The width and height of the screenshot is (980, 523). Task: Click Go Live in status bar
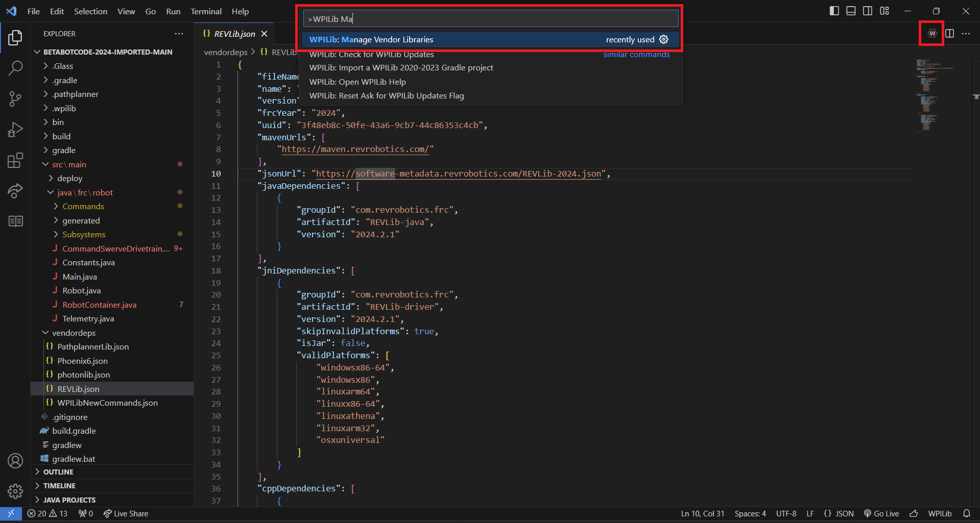pos(881,514)
